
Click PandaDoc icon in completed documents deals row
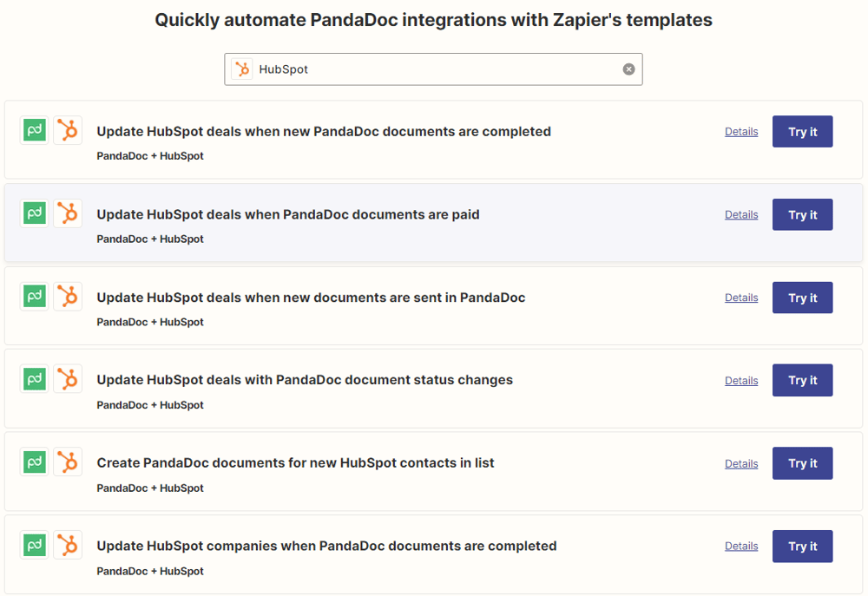pyautogui.click(x=35, y=130)
